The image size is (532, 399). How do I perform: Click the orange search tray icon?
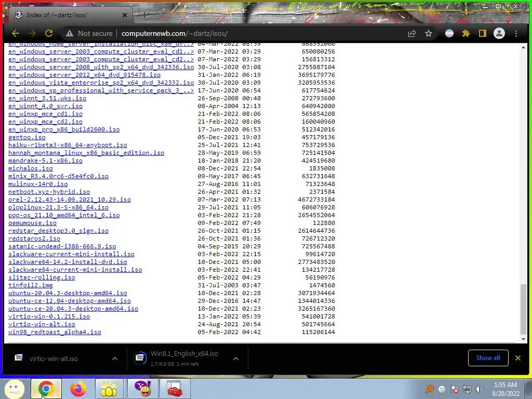[430, 389]
